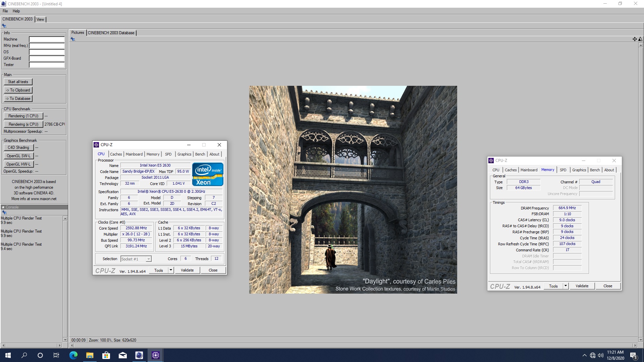Click the Tester input field

tap(47, 65)
